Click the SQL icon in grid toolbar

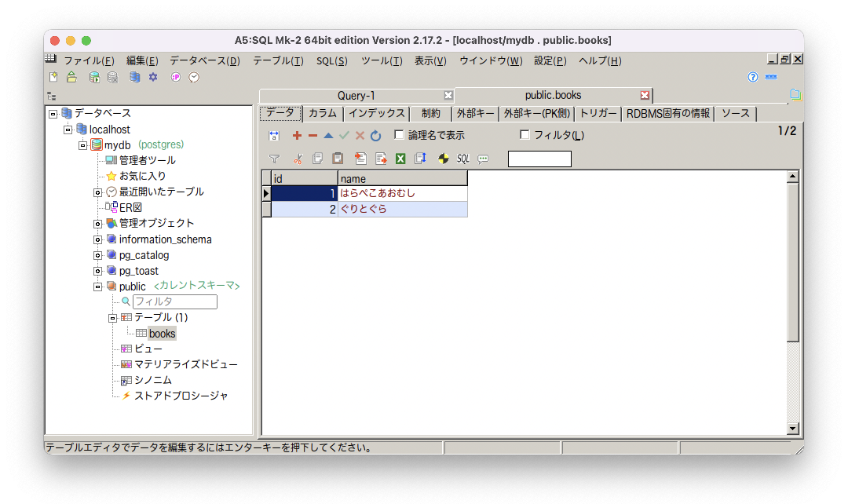[463, 159]
